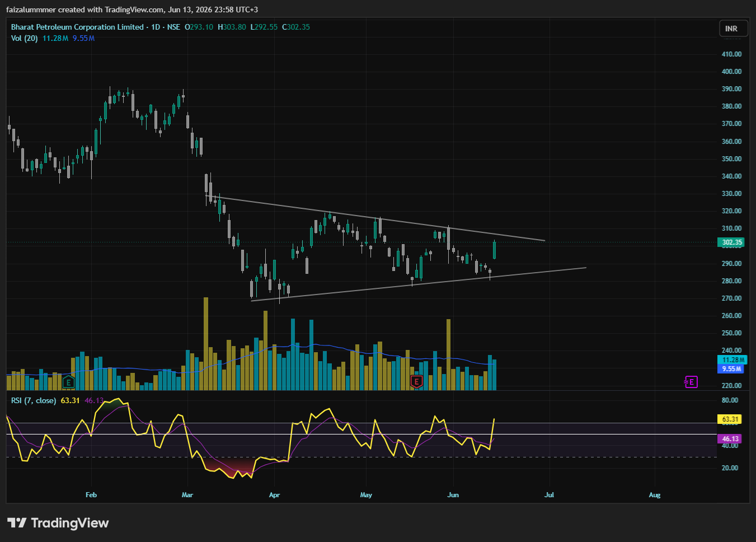Click the H303.80 high value in the legend
This screenshot has height=542, width=756.
[x=232, y=27]
